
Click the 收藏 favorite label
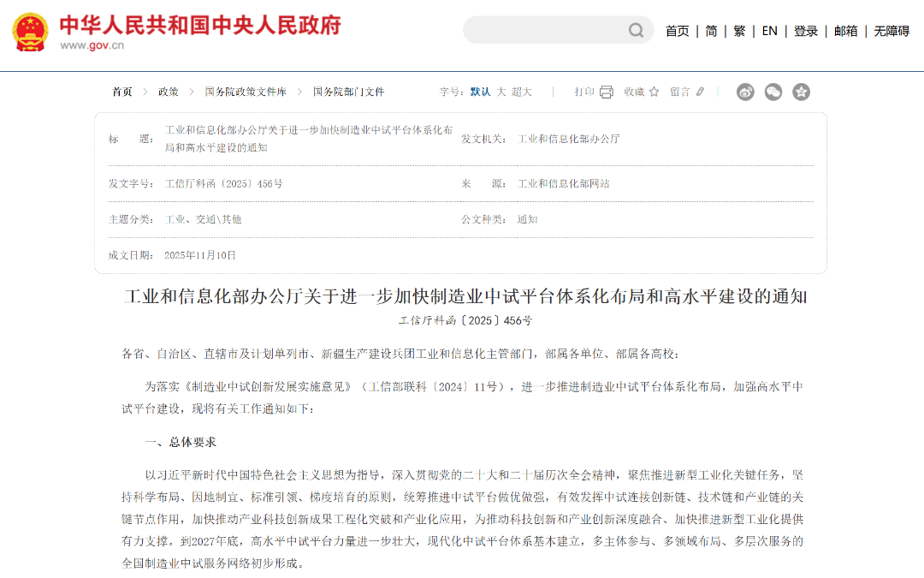click(x=634, y=92)
